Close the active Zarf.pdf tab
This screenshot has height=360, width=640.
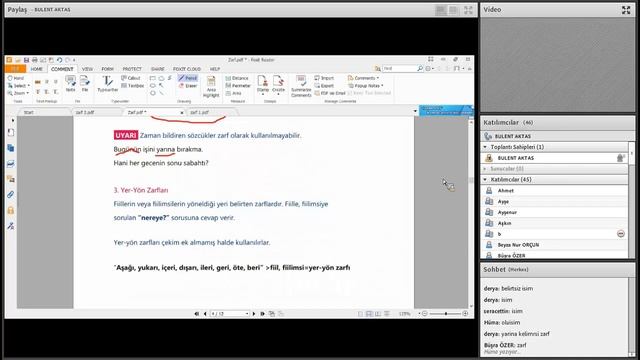182,112
